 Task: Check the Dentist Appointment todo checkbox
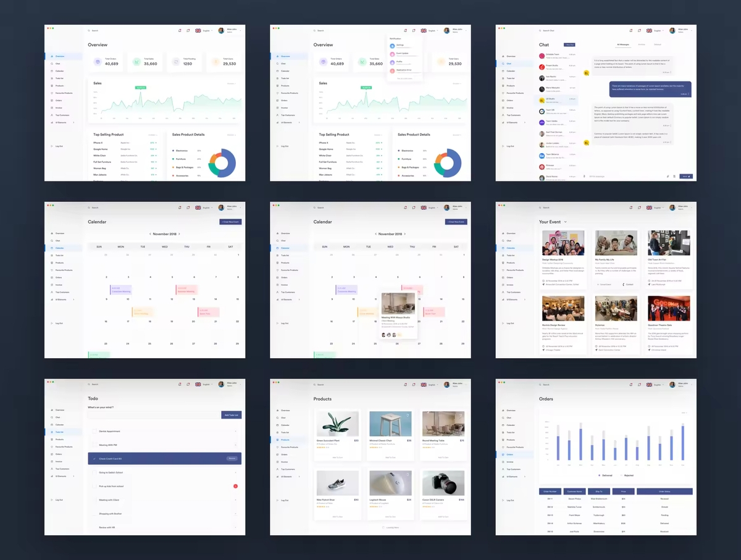pyautogui.click(x=94, y=431)
